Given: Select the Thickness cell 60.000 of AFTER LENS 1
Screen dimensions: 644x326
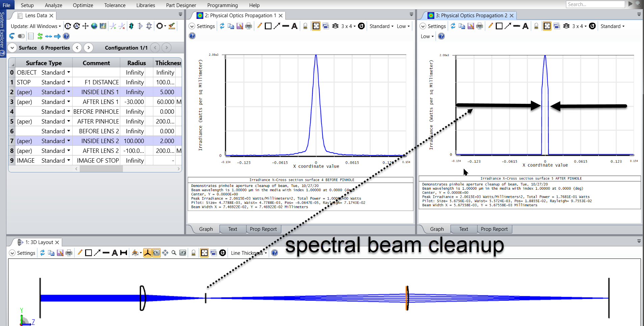Looking at the screenshot, I should click(165, 102).
